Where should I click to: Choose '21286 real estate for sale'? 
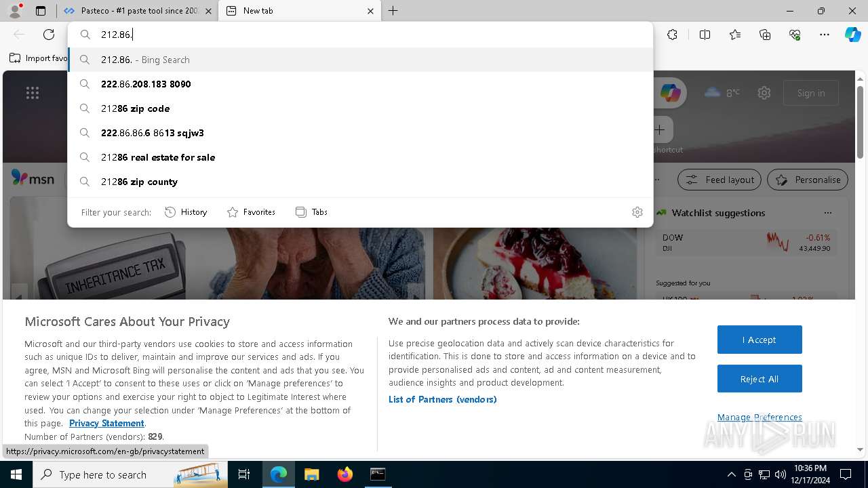[x=361, y=157]
